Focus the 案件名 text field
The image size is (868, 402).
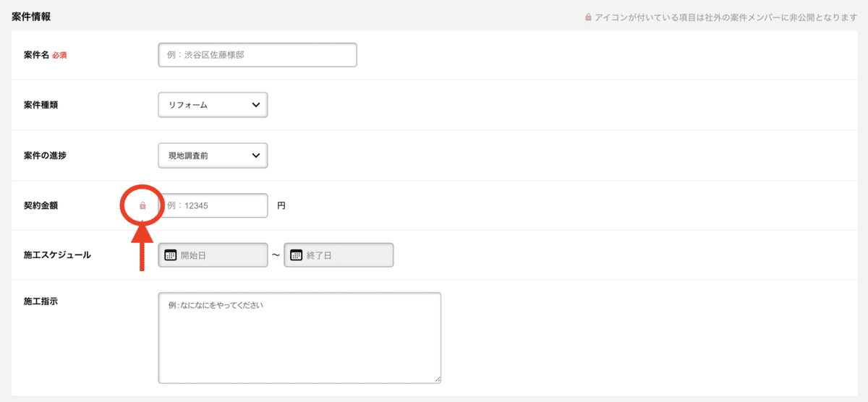pyautogui.click(x=258, y=55)
